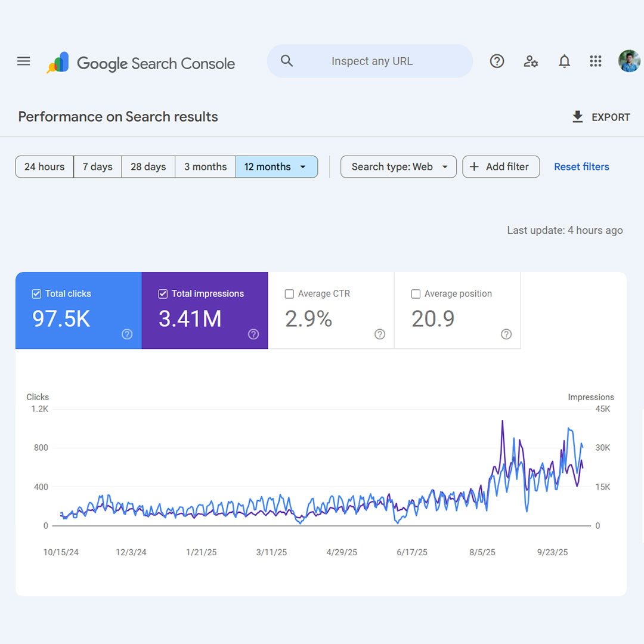
Task: Disable the Total clicks metric
Action: pos(36,293)
